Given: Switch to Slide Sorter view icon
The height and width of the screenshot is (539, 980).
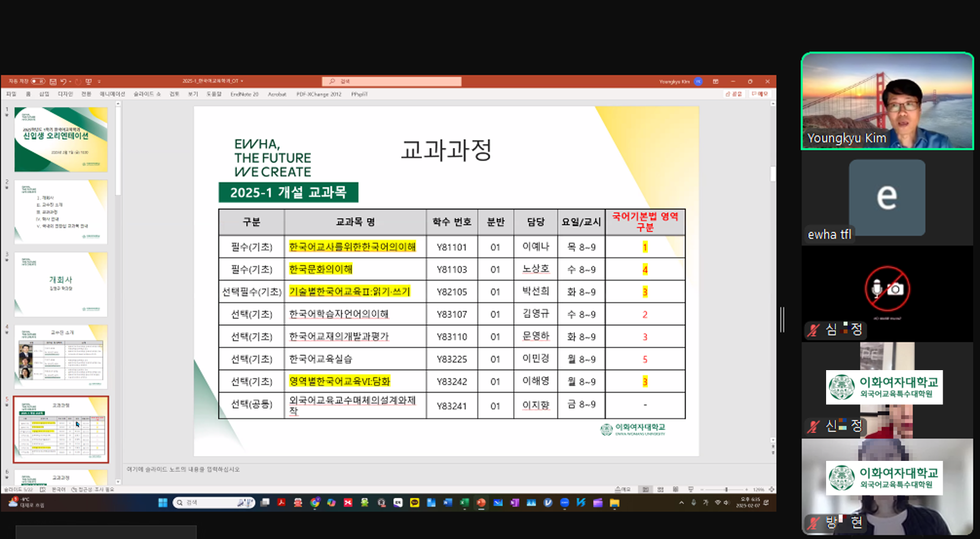Looking at the screenshot, I should point(661,490).
